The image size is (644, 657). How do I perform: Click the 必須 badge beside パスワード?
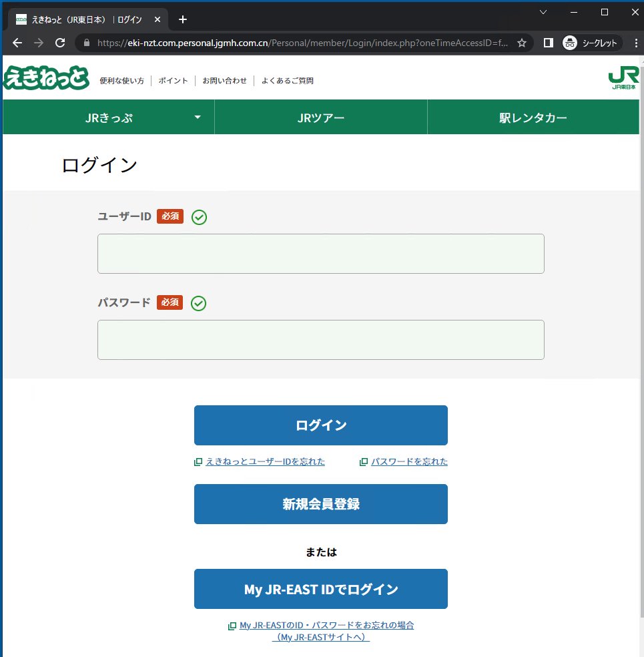coord(170,302)
